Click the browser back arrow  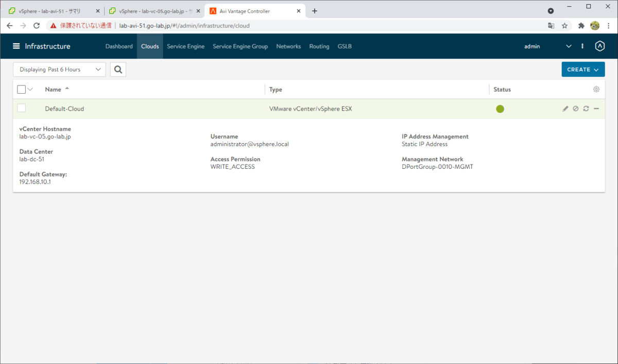(9, 25)
